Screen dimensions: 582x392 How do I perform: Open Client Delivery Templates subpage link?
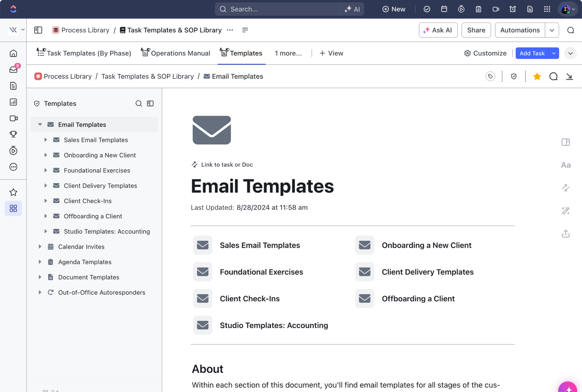tap(427, 272)
